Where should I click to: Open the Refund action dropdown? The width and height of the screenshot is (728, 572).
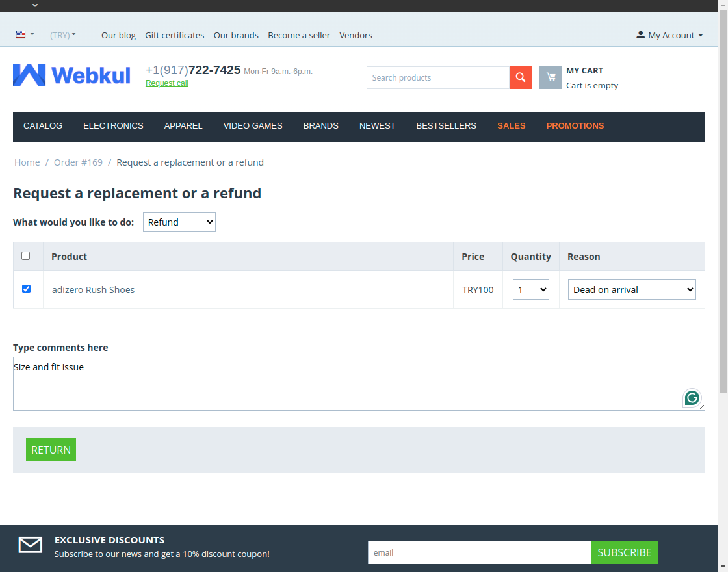coord(179,222)
